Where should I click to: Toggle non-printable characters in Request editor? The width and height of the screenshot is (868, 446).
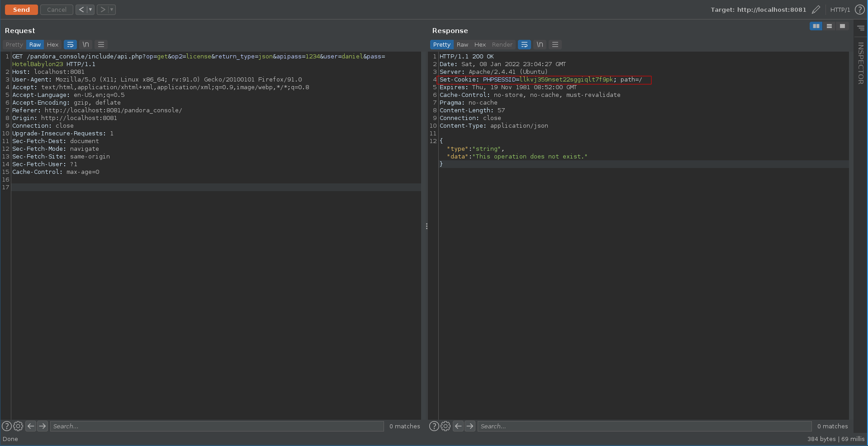[x=85, y=44]
